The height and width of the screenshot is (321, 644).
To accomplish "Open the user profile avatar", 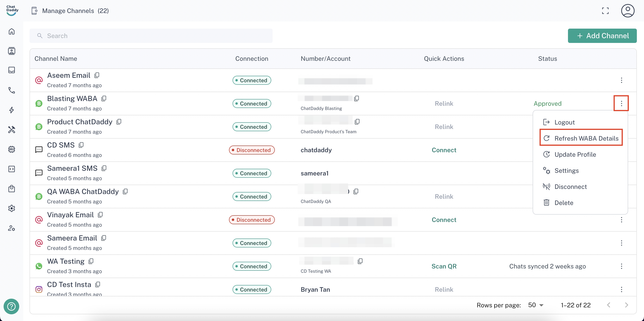I will click(x=627, y=11).
